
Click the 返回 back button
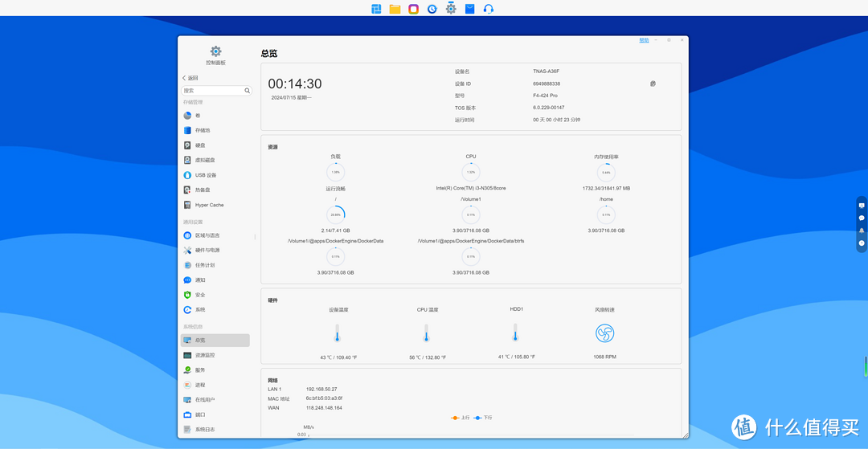pos(190,78)
